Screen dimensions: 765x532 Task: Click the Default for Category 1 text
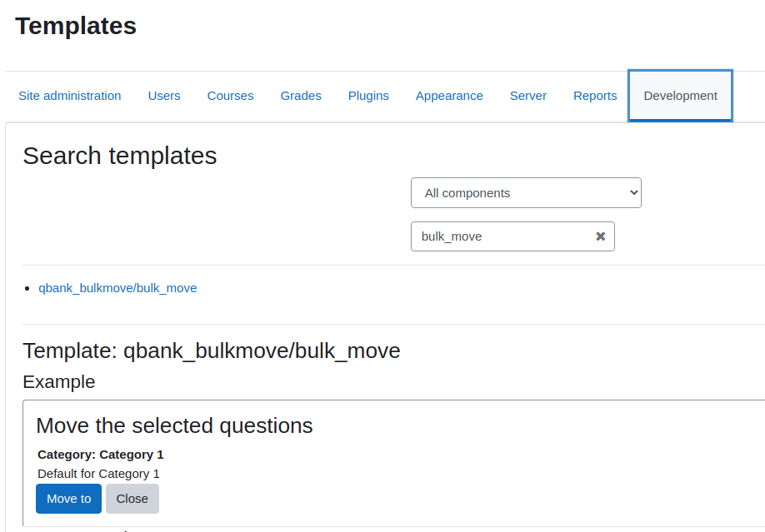98,474
